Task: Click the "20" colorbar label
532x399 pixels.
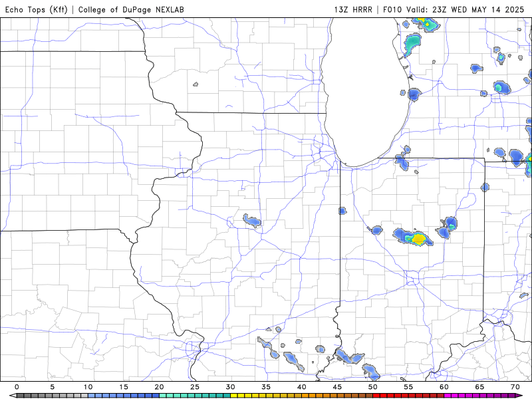Action: pyautogui.click(x=159, y=387)
